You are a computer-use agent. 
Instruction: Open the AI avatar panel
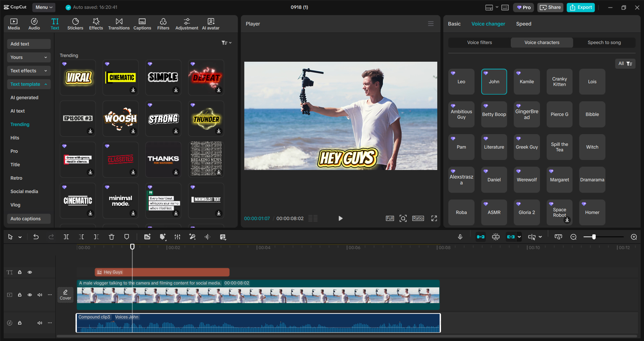pyautogui.click(x=210, y=23)
